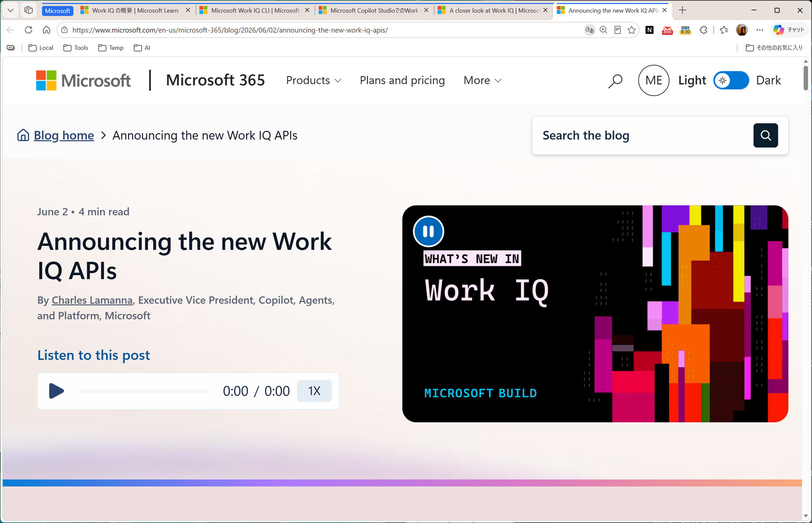Click the address bar URL
Viewport: 812px width, 523px height.
pyautogui.click(x=230, y=30)
